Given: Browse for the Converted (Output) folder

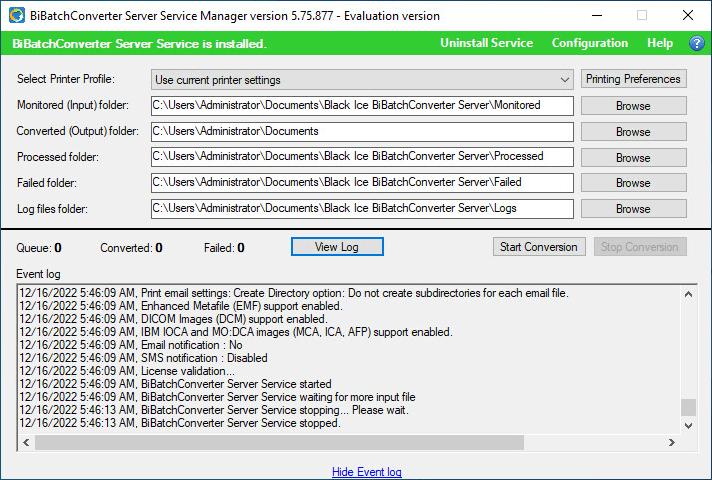Looking at the screenshot, I should pos(633,132).
